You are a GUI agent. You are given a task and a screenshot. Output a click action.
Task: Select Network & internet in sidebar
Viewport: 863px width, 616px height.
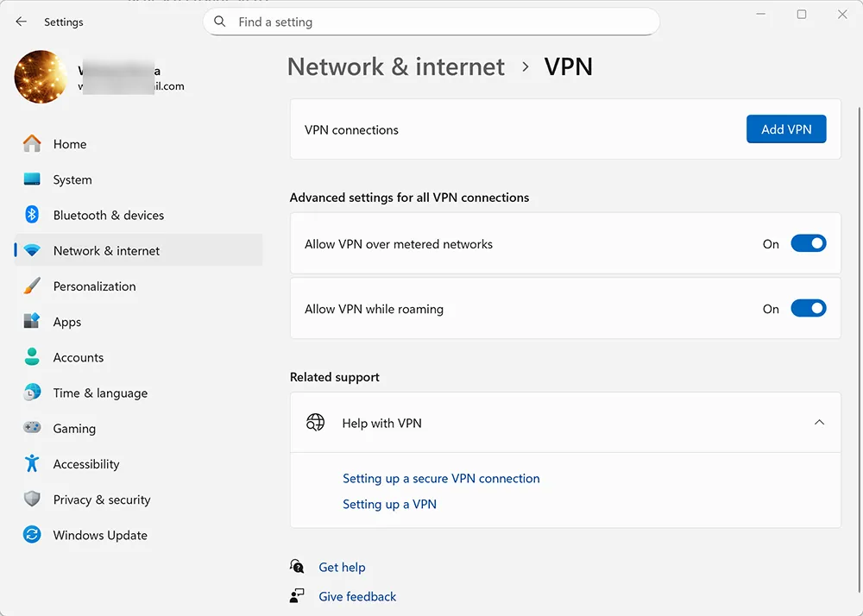point(106,250)
